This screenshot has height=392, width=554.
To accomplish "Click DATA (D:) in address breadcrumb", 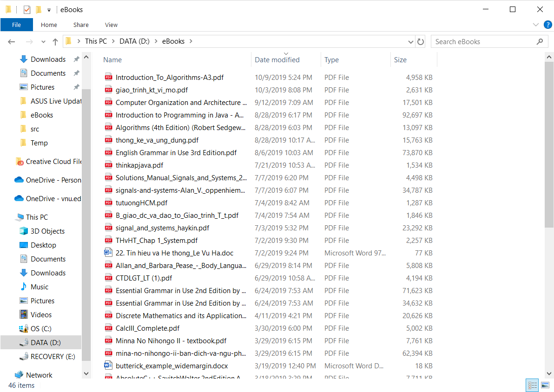I will pyautogui.click(x=134, y=41).
